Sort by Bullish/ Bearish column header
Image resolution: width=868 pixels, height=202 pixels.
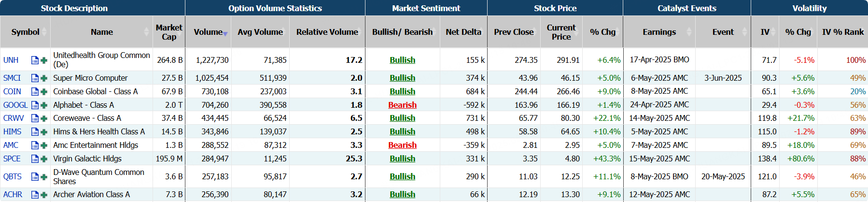click(x=402, y=32)
